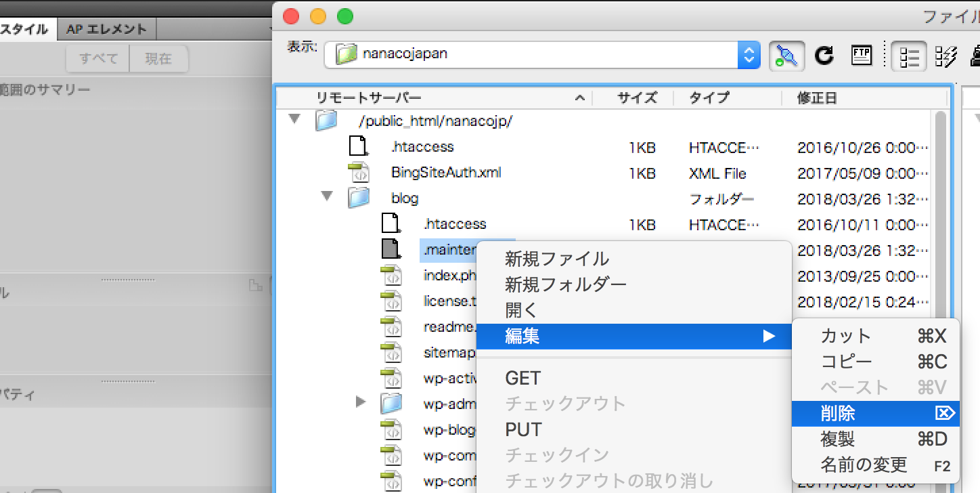The height and width of the screenshot is (493, 980).
Task: Refresh the file list
Action: click(824, 55)
